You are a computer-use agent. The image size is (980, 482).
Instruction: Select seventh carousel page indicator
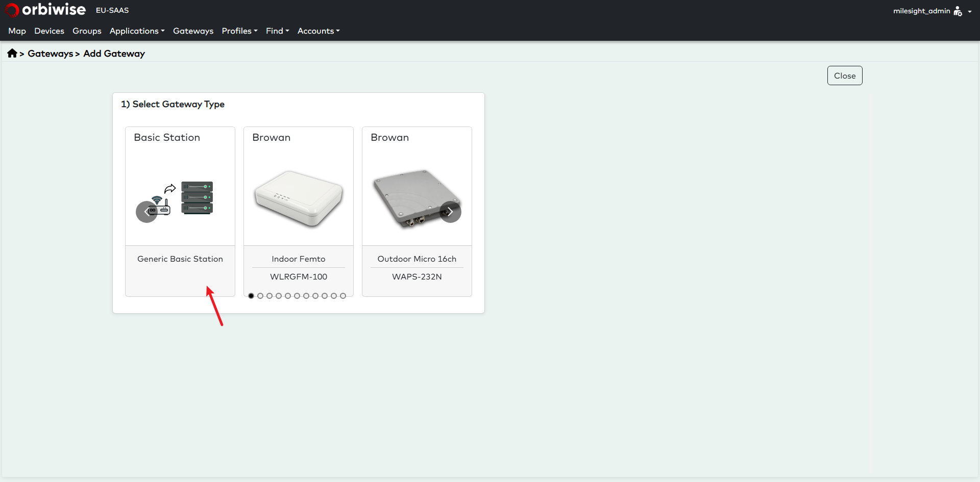(x=306, y=296)
